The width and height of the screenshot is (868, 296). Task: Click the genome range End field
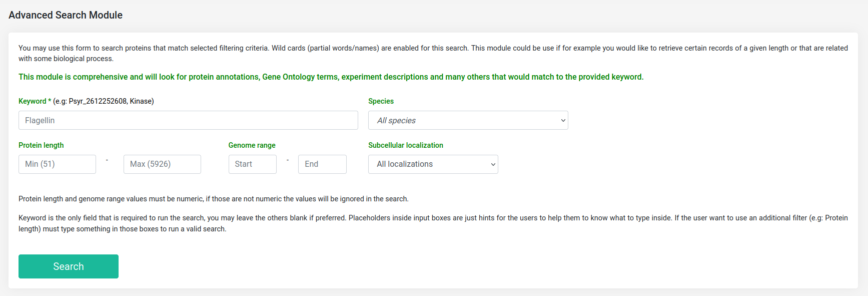[x=322, y=164]
